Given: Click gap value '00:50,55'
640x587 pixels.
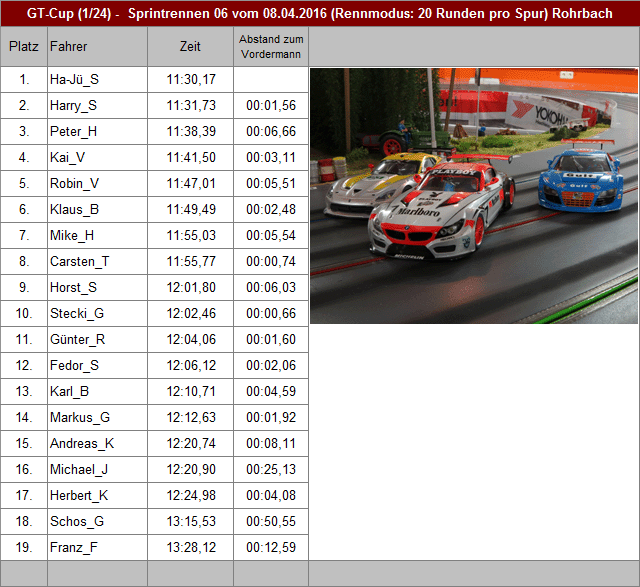Looking at the screenshot, I should [271, 522].
